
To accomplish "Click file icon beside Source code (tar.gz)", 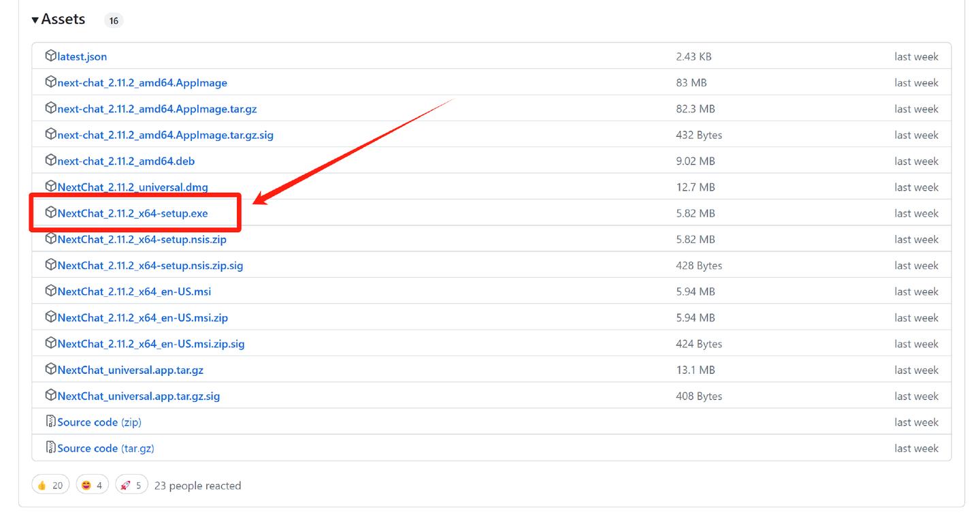I will [50, 447].
